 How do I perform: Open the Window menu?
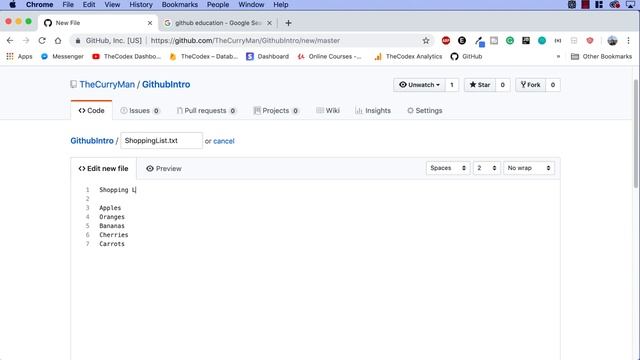pos(251,4)
